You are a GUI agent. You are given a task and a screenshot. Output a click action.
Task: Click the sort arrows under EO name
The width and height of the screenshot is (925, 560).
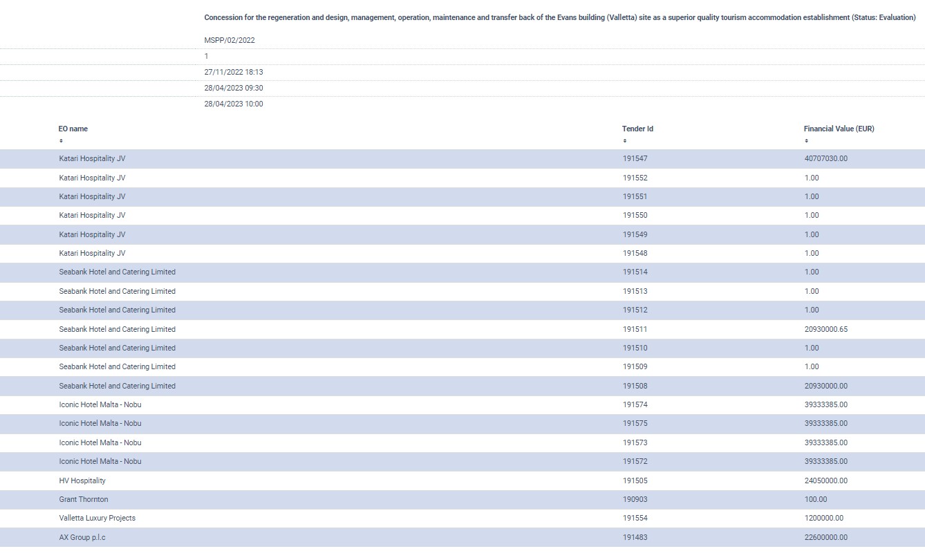(61, 141)
